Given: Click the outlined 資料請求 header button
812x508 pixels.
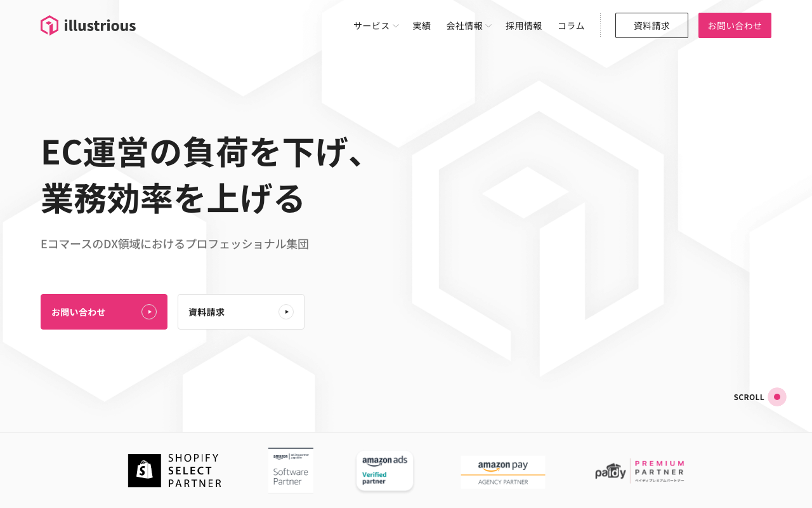Looking at the screenshot, I should click(x=652, y=25).
